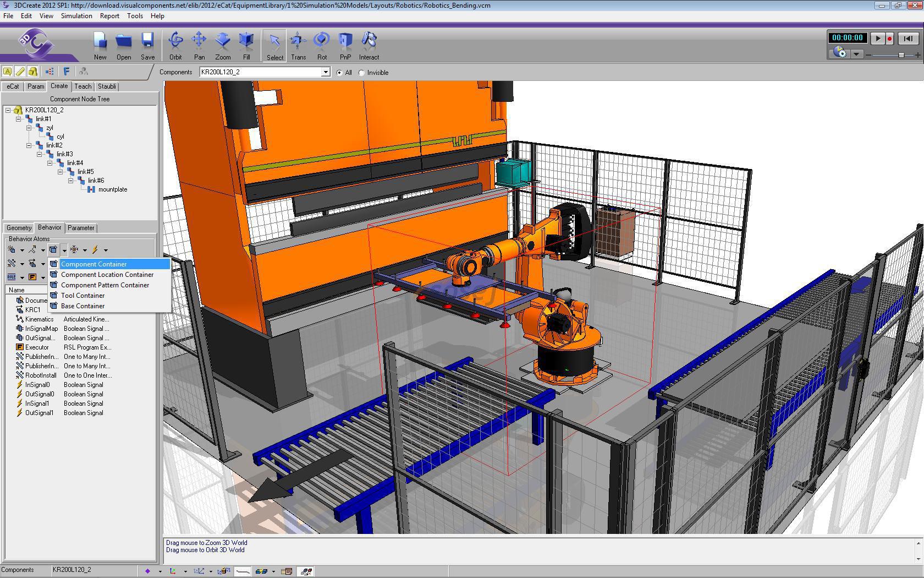The image size is (924, 578).
Task: Choose Tool Container from the popup menu
Action: [x=82, y=296]
